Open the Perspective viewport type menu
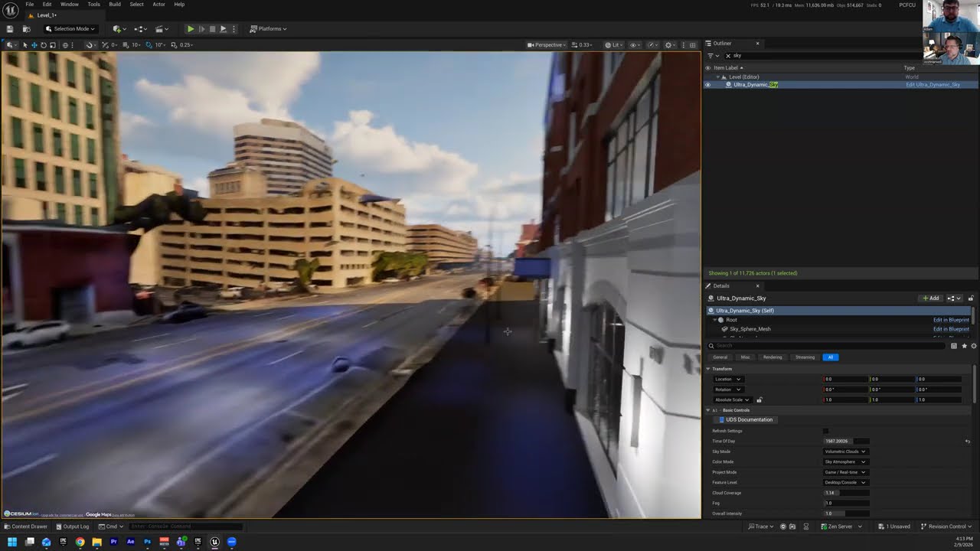Image resolution: width=980 pixels, height=551 pixels. tap(547, 45)
